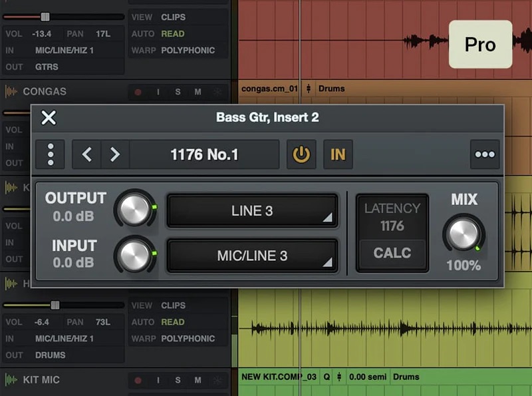Image resolution: width=532 pixels, height=396 pixels.
Task: Click VOL value -13.4
Action: click(x=42, y=34)
